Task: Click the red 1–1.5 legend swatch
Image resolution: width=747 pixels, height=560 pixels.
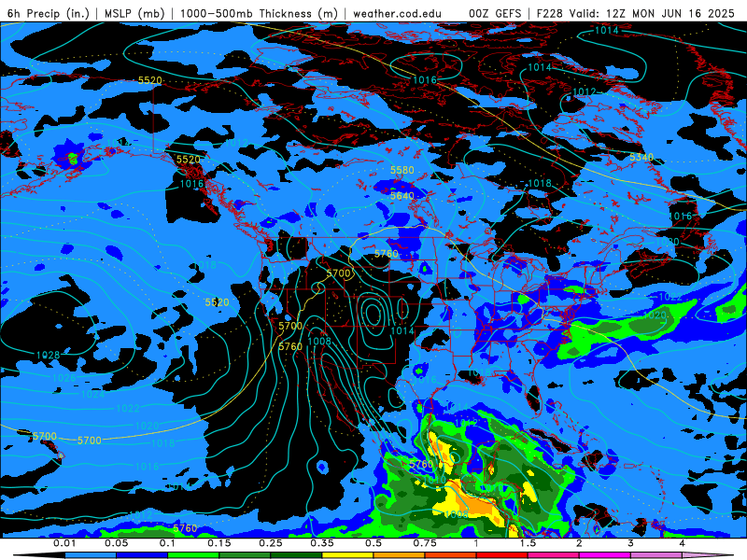Action: point(502,555)
